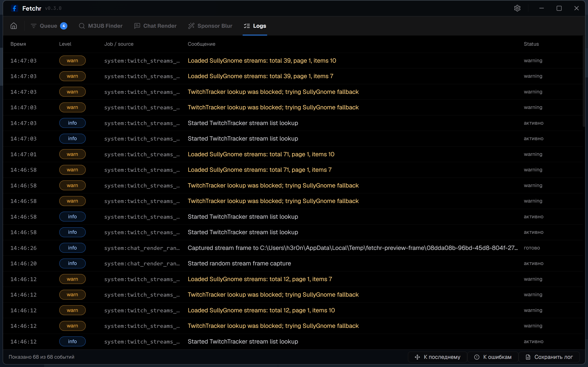The width and height of the screenshot is (588, 367).
Task: Click the Сообщение column header
Action: [x=201, y=44]
